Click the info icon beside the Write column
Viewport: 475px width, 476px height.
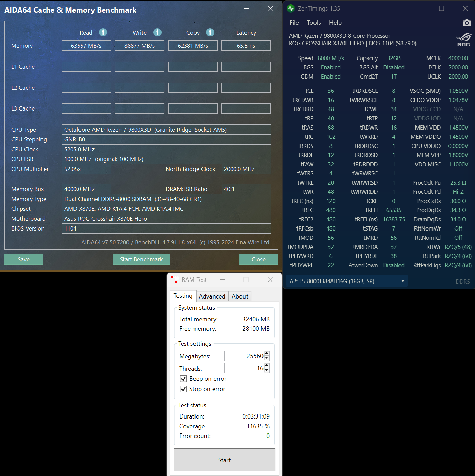coord(157,32)
